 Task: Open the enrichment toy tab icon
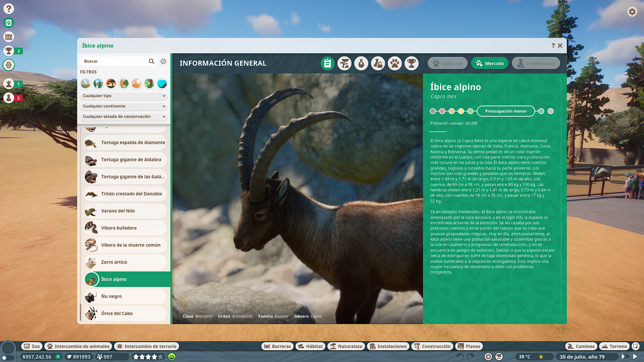(x=378, y=63)
